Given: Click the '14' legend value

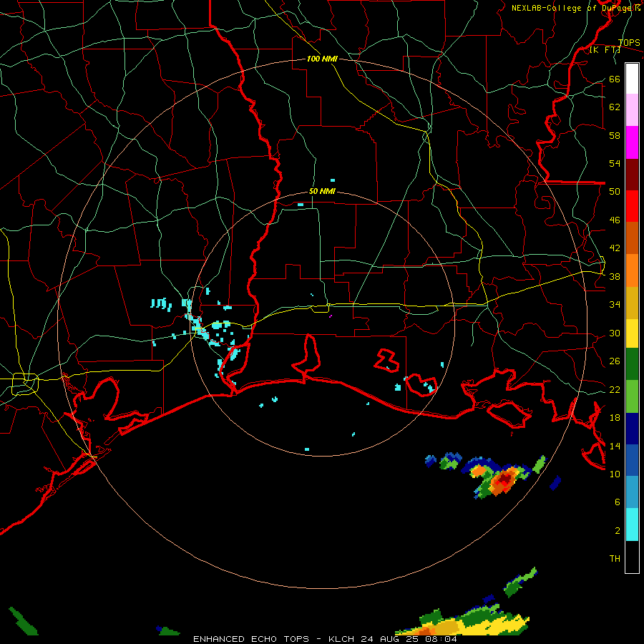Looking at the screenshot, I should [x=615, y=446].
